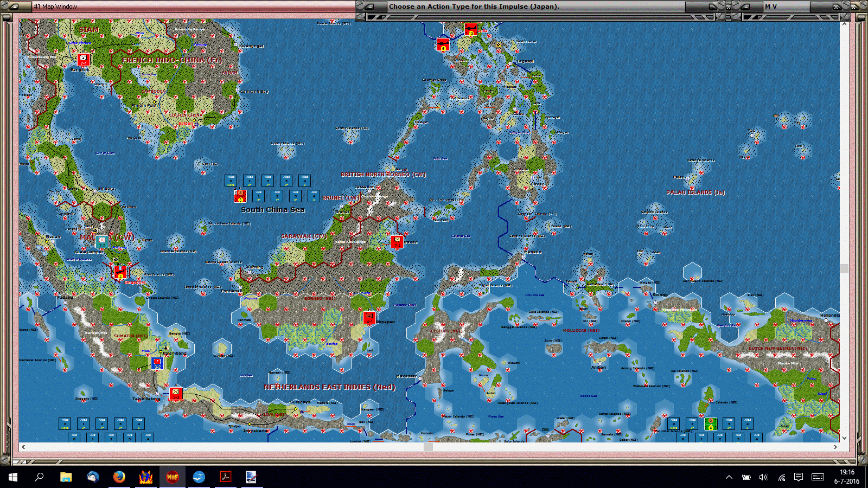
Task: Click the 'BRITISH NORTH BORNEO (CW)' label
Action: pyautogui.click(x=384, y=175)
